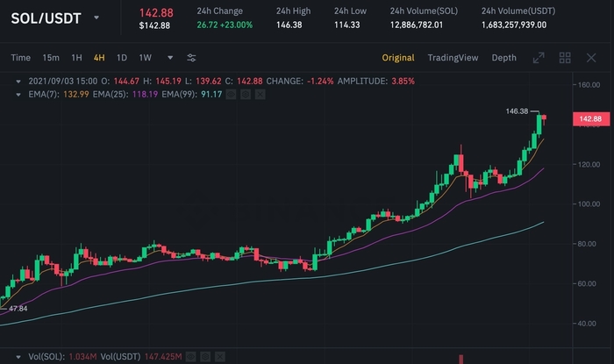Remove the EMA indicator with X icon
This screenshot has width=614, height=364.
click(260, 95)
